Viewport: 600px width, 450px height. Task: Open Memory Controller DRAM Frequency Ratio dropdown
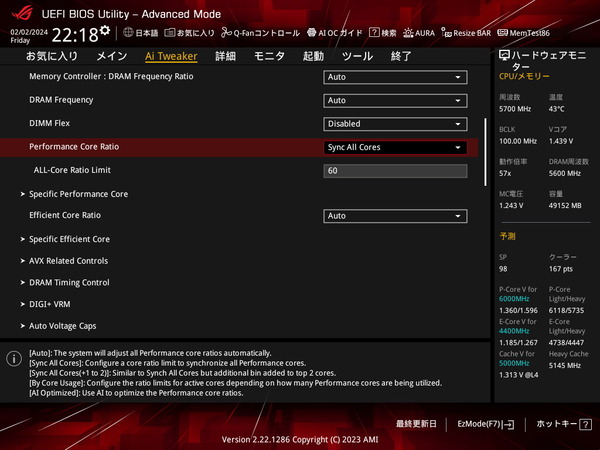click(395, 77)
